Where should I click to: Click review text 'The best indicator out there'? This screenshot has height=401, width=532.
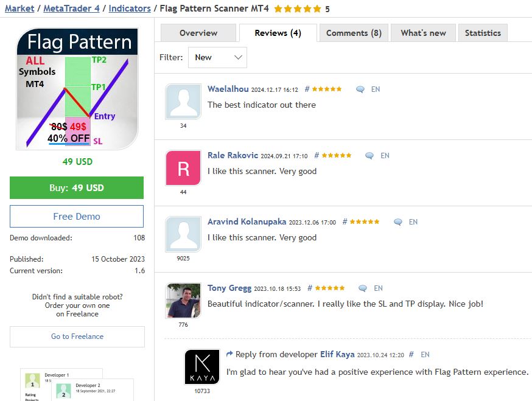262,105
